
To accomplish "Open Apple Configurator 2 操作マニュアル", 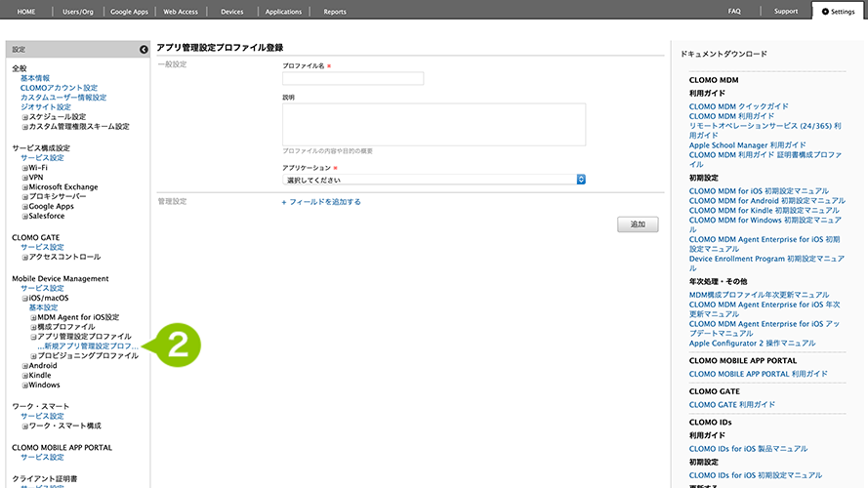I will pyautogui.click(x=753, y=343).
